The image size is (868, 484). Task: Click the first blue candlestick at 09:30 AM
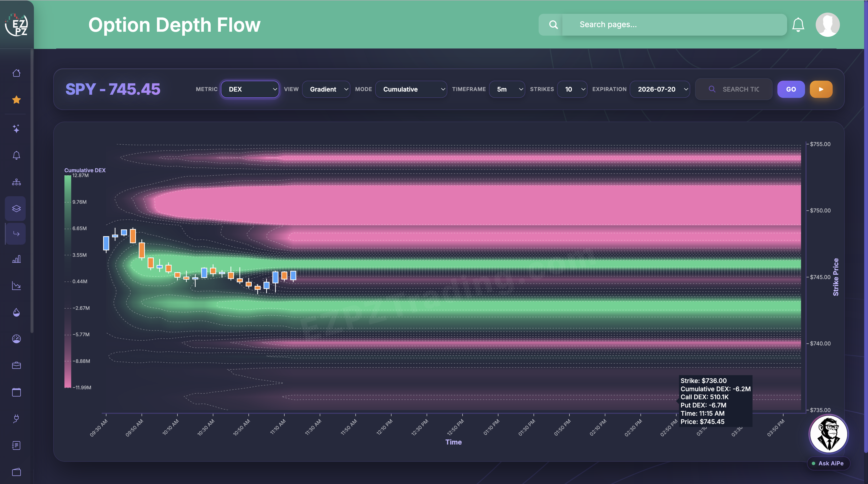pyautogui.click(x=106, y=243)
